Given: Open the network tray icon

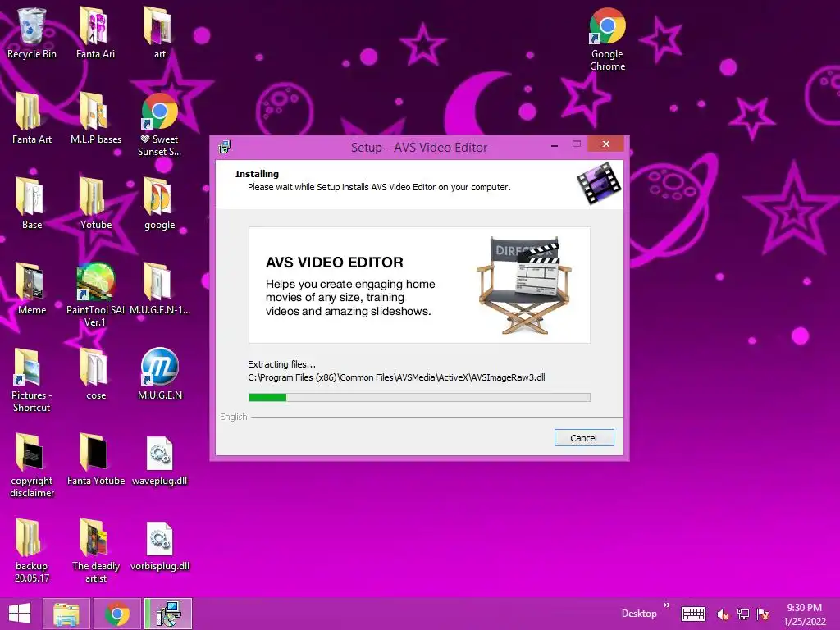Looking at the screenshot, I should click(x=743, y=614).
